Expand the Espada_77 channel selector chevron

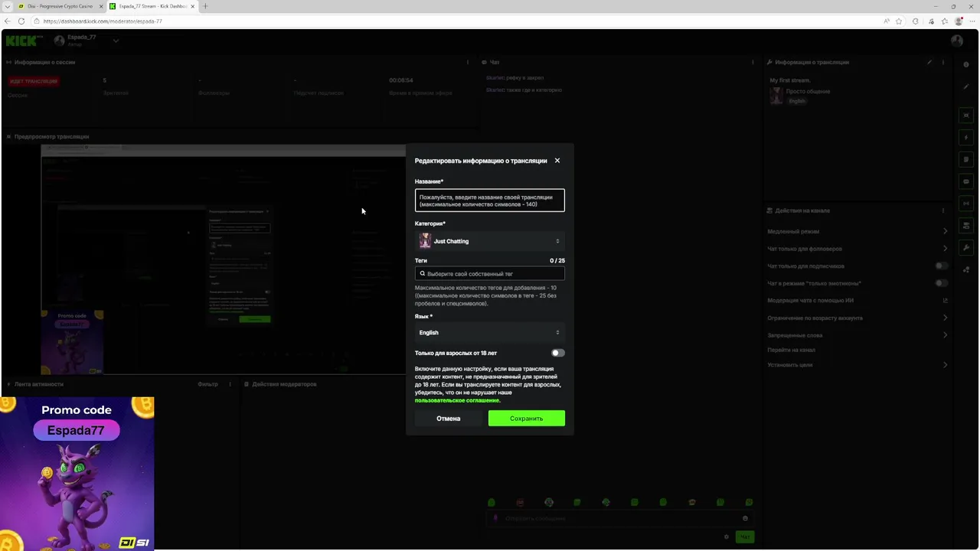(116, 41)
